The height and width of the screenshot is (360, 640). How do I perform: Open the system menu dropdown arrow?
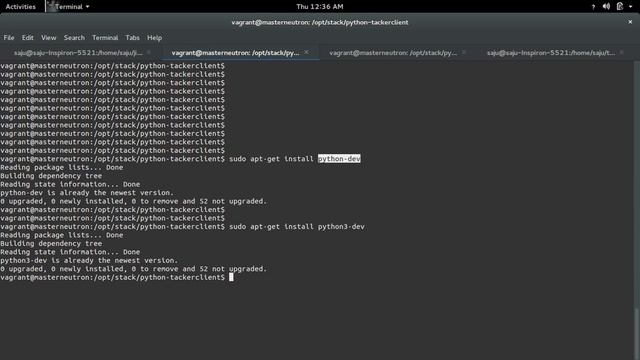(631, 7)
